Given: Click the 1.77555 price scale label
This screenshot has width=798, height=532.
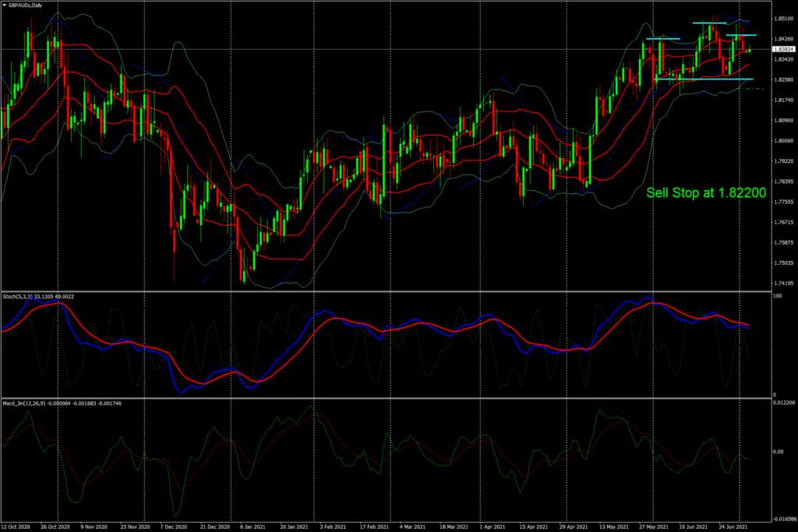Looking at the screenshot, I should tap(784, 202).
